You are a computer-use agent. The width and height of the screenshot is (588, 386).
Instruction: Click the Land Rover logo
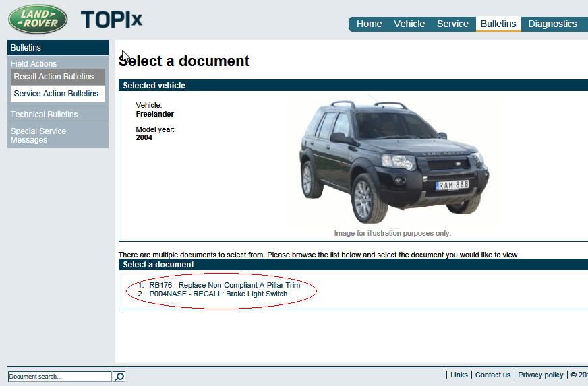tap(38, 19)
